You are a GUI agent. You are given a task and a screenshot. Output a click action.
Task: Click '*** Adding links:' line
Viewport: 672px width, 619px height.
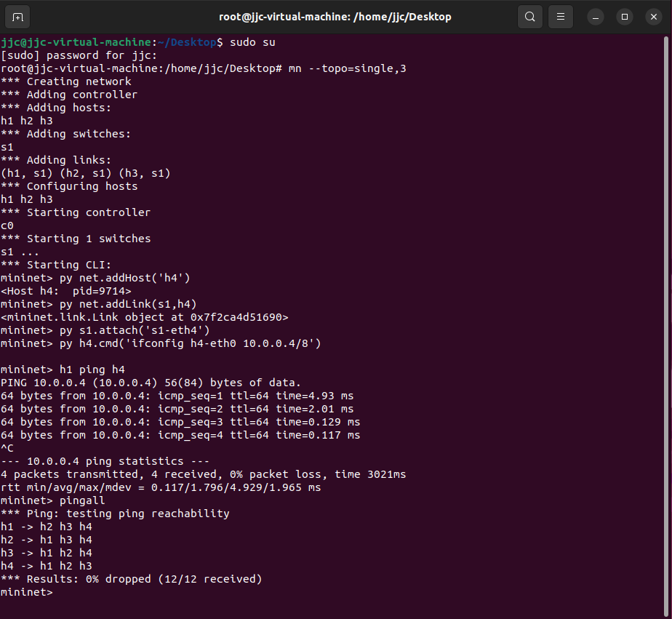(56, 160)
